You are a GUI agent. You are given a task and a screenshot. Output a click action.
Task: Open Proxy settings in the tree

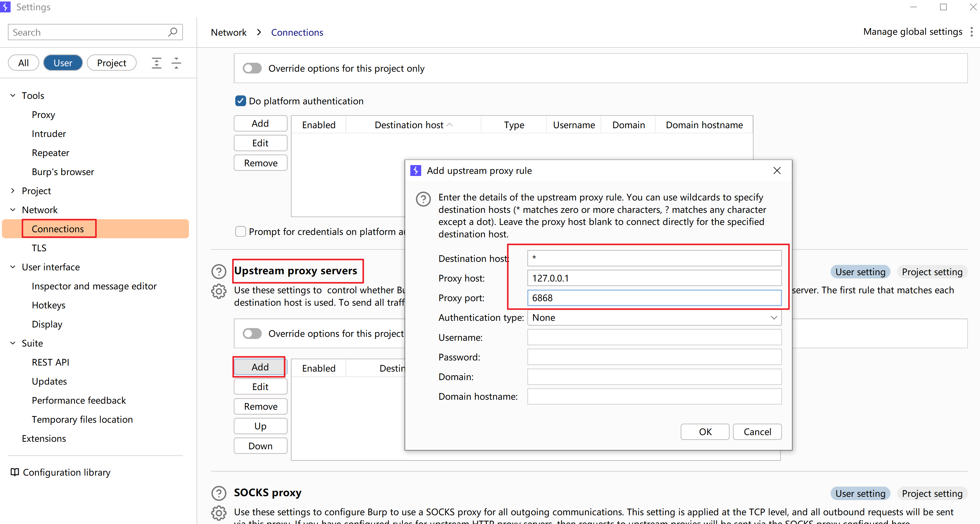pos(43,115)
